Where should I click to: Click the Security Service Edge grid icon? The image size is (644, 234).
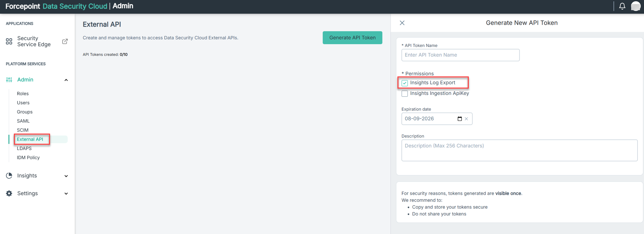[x=9, y=41]
